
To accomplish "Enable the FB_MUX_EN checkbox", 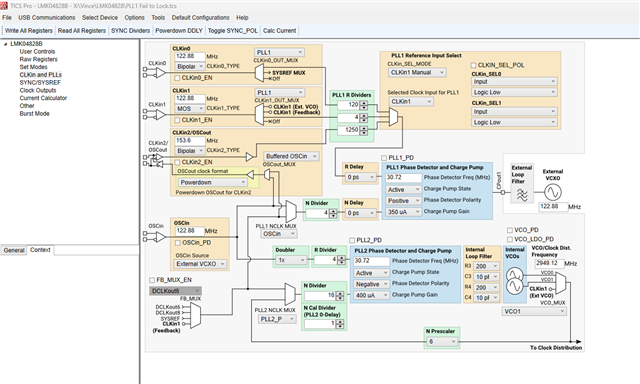I will click(x=152, y=280).
